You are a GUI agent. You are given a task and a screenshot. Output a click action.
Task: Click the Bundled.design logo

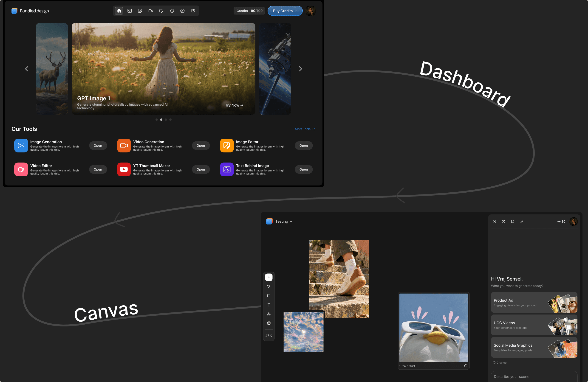30,11
